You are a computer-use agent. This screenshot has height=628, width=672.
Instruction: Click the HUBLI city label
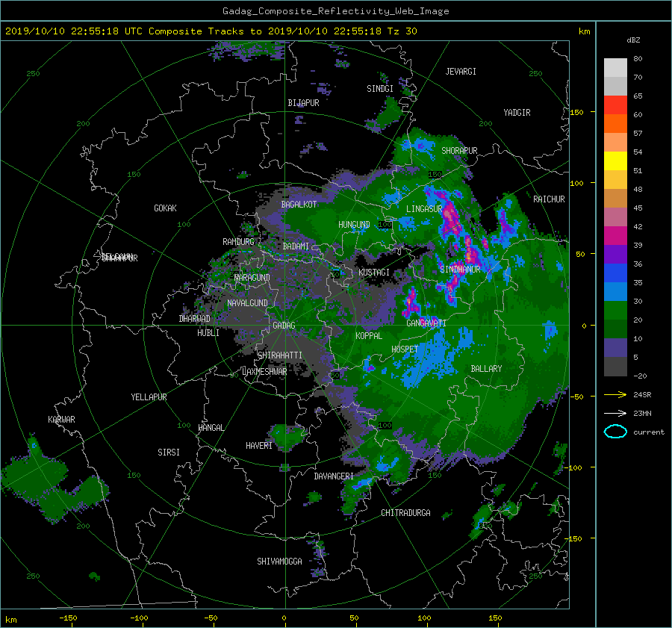coord(208,333)
